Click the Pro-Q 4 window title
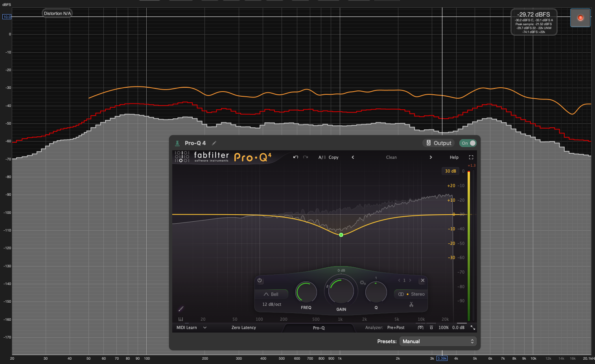The height and width of the screenshot is (364, 595). coord(195,143)
